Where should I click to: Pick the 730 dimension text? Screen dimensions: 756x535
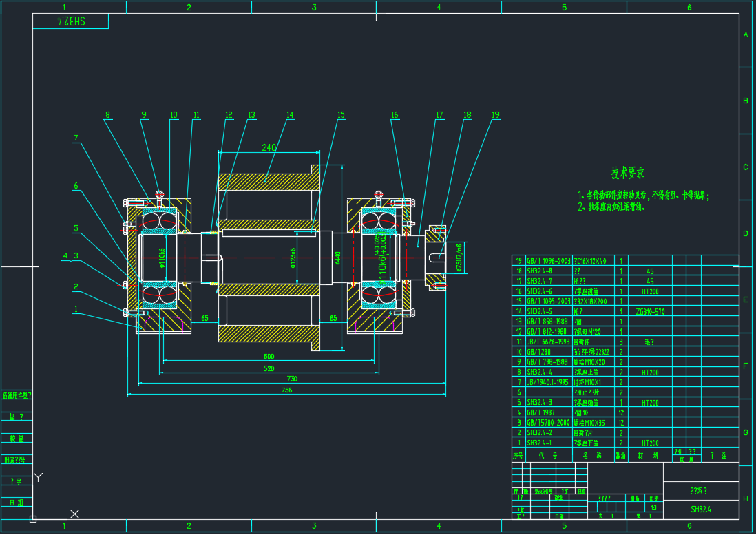point(292,379)
